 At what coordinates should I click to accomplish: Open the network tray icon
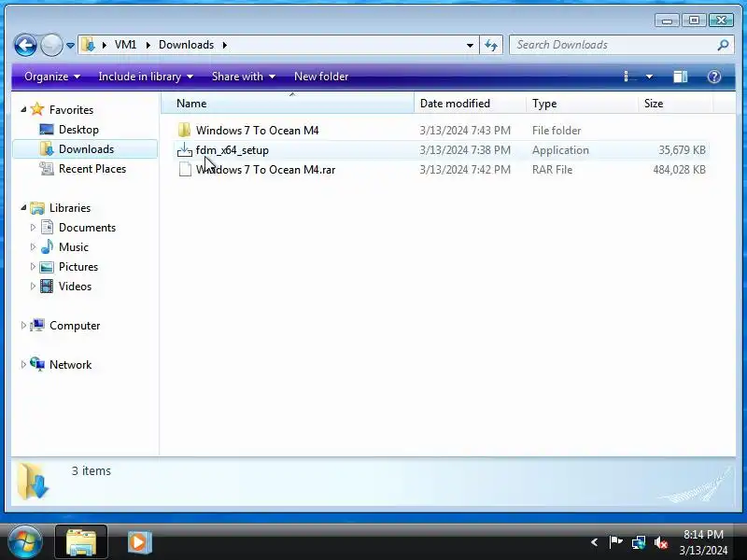coord(639,542)
